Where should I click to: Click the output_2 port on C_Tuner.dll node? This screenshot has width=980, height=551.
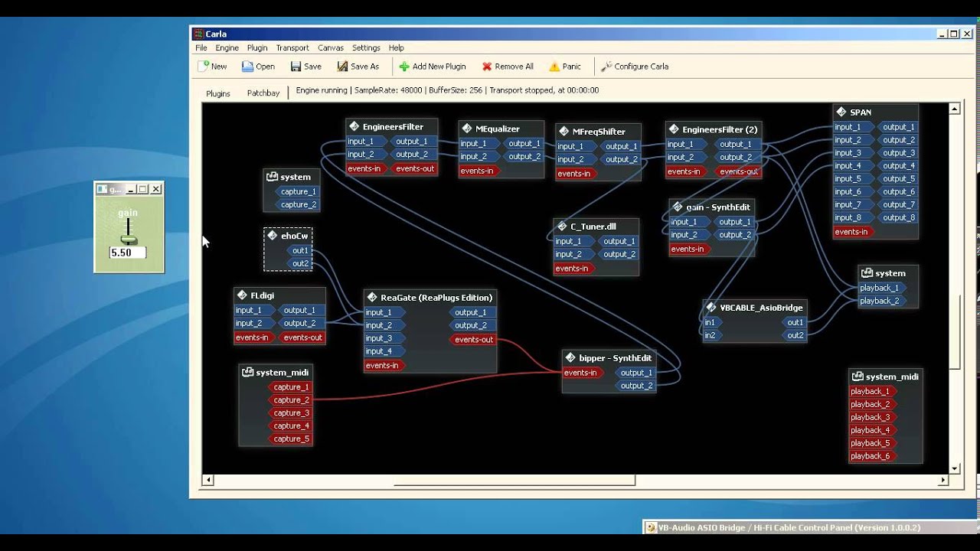point(619,255)
